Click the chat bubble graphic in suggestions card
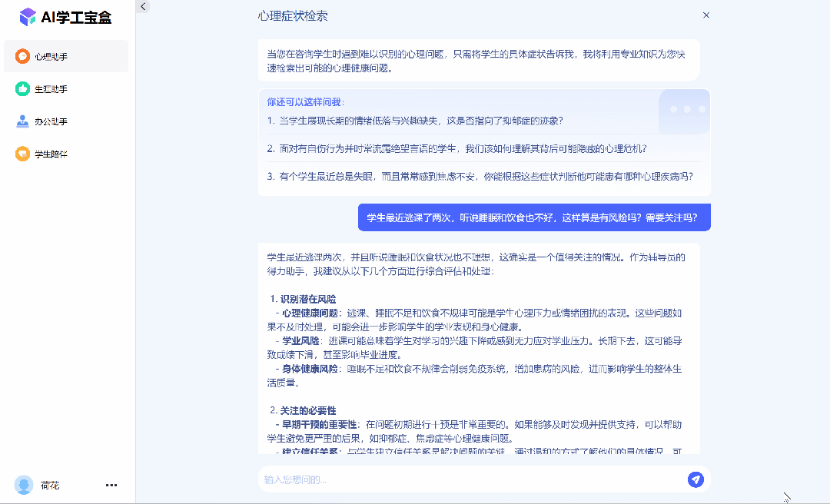The image size is (830, 504). [x=683, y=111]
